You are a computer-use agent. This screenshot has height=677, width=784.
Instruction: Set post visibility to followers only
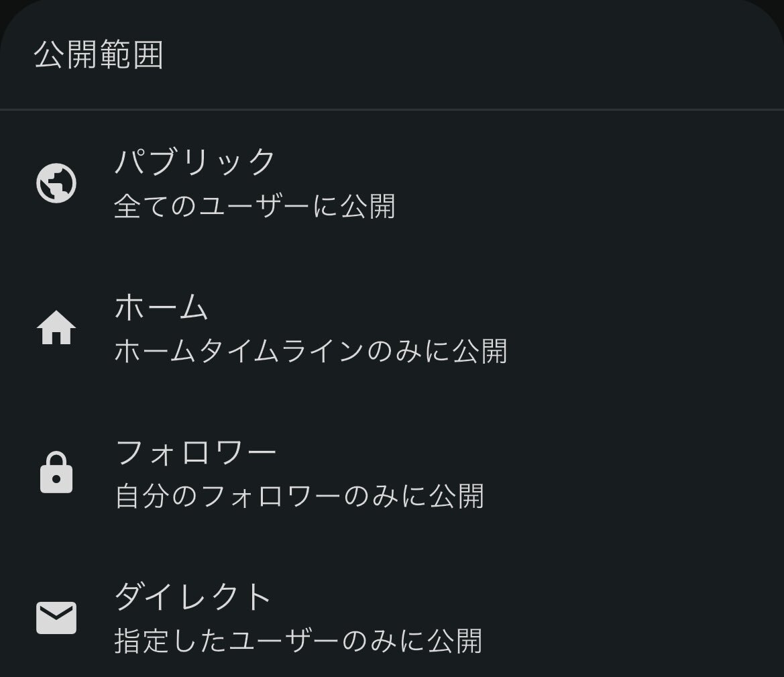point(392,473)
